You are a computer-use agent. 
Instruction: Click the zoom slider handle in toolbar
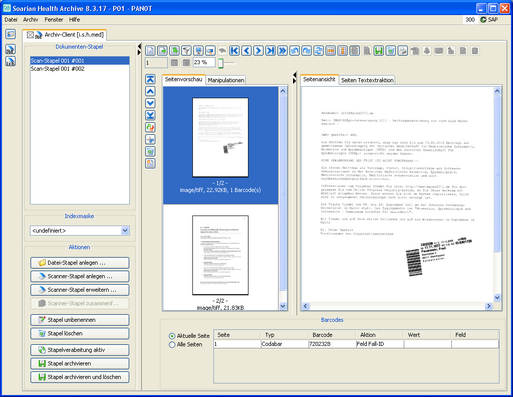[220, 63]
